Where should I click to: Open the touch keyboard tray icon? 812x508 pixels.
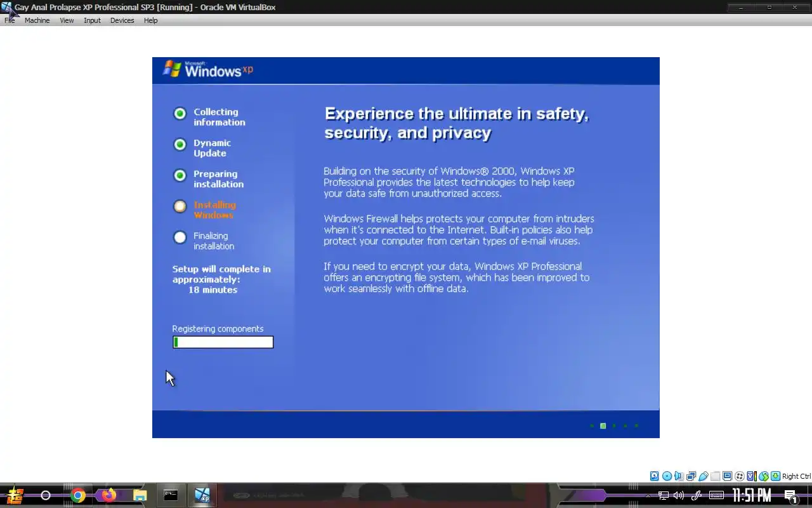[x=717, y=495]
